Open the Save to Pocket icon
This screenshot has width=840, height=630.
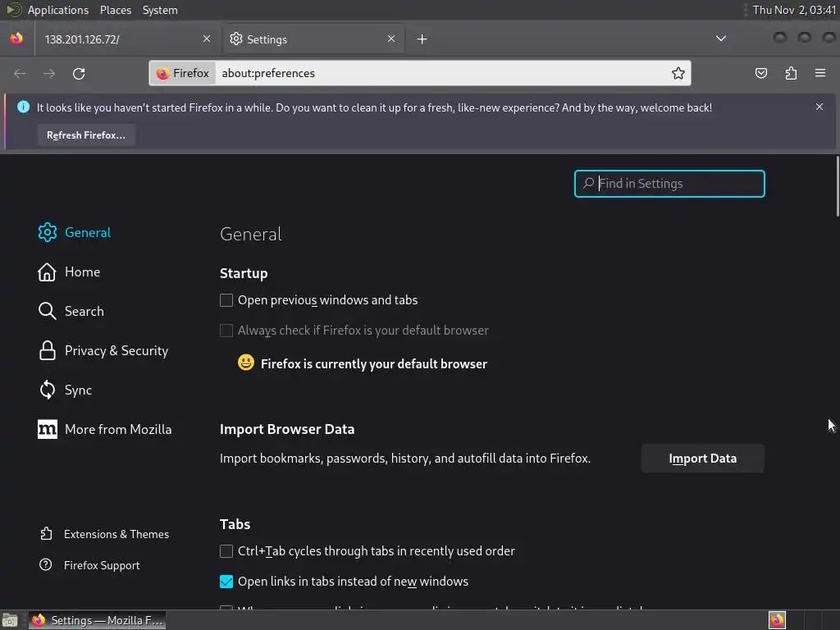click(761, 73)
